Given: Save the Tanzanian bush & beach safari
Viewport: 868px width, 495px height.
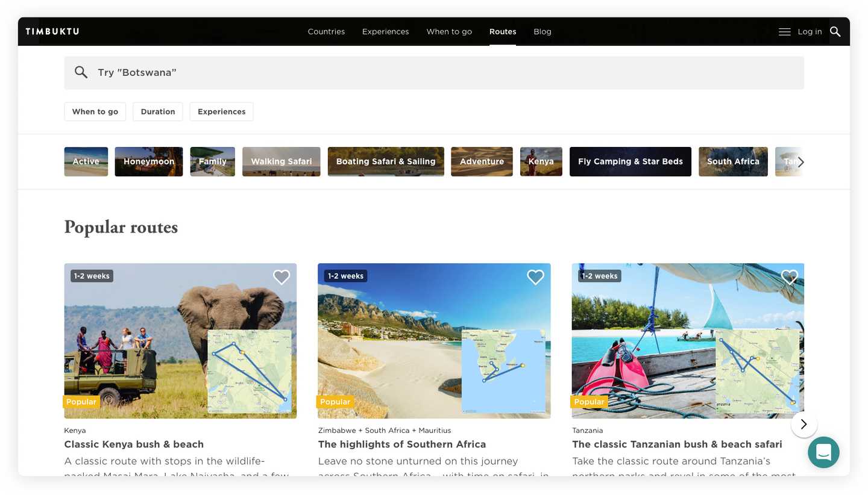Looking at the screenshot, I should click(x=789, y=277).
